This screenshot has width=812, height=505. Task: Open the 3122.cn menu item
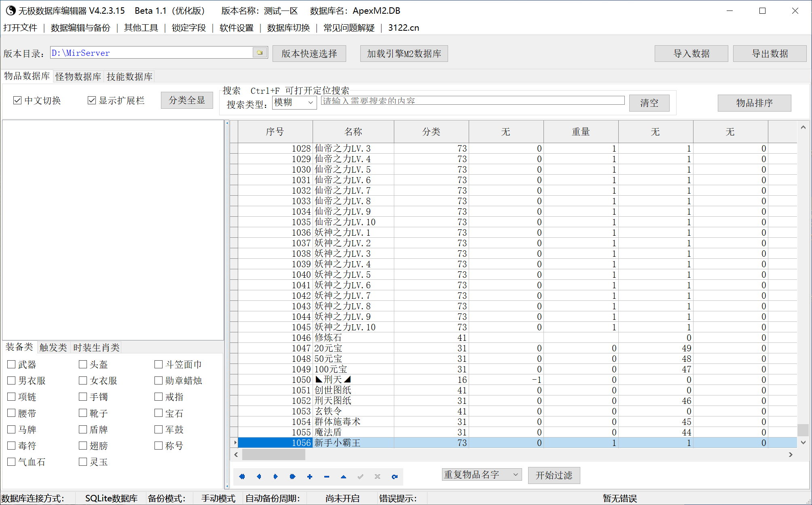pyautogui.click(x=404, y=27)
